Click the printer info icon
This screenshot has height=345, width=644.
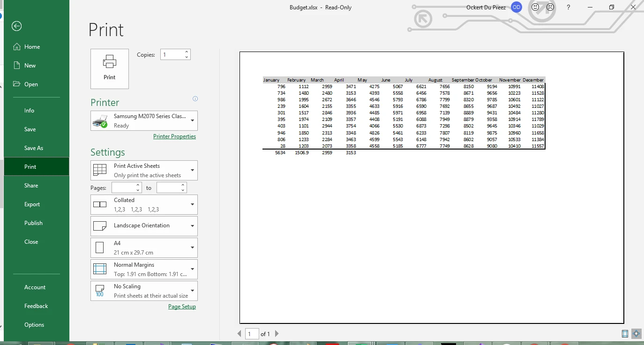(x=195, y=99)
